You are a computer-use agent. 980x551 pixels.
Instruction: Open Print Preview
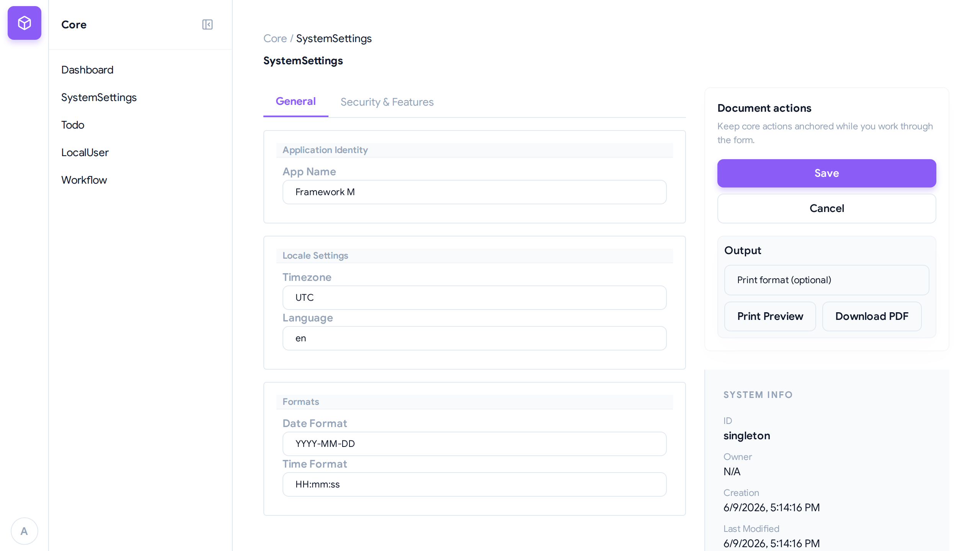pos(770,316)
